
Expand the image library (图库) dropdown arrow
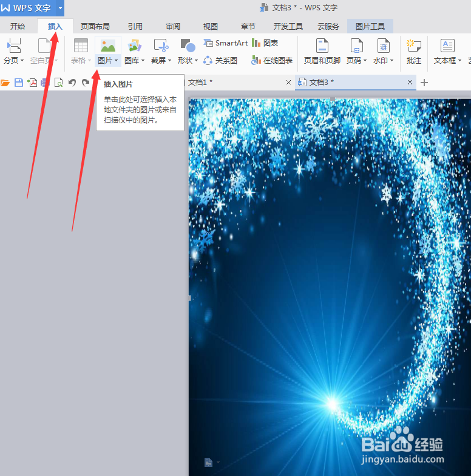143,61
